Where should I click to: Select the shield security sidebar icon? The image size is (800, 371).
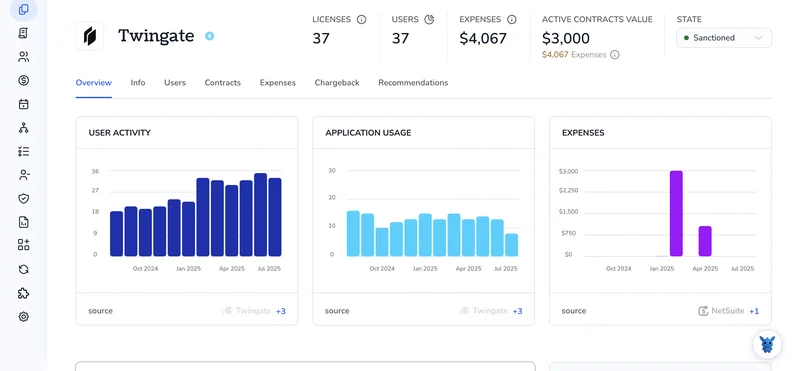[23, 199]
